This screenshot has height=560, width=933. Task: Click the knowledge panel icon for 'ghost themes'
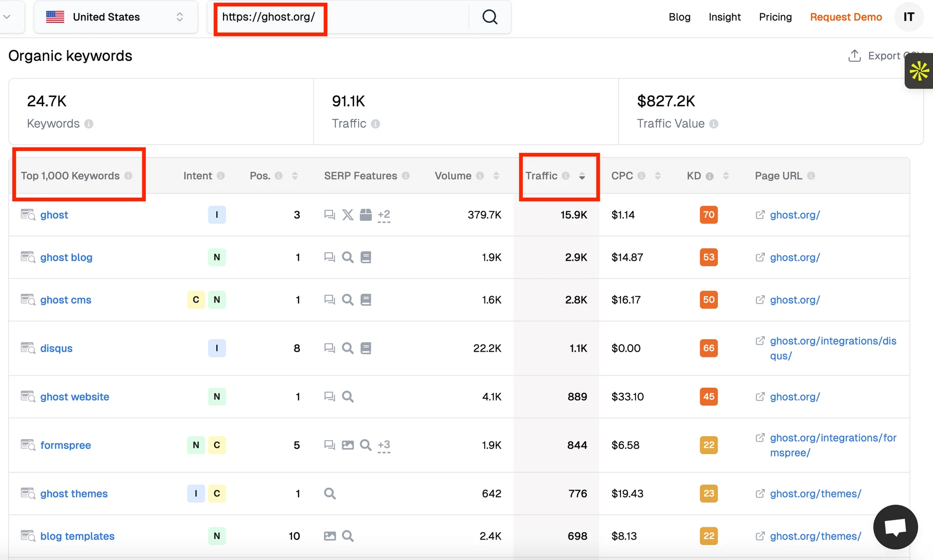[329, 493]
